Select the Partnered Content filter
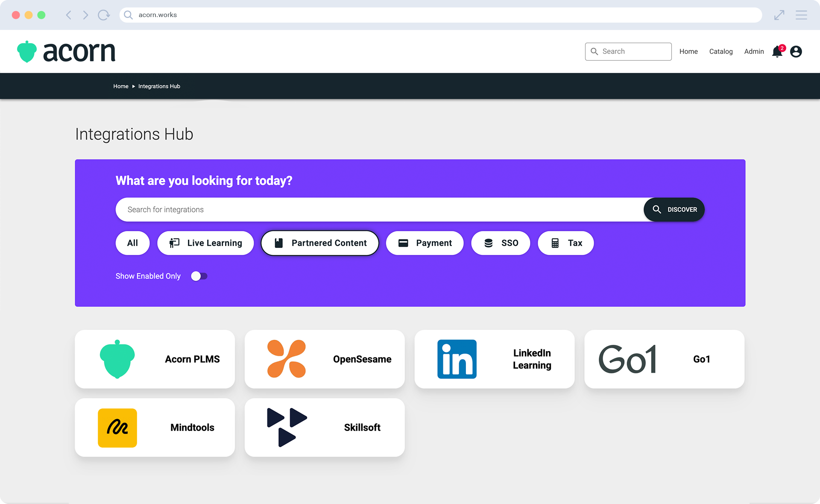Image resolution: width=820 pixels, height=504 pixels. point(320,243)
